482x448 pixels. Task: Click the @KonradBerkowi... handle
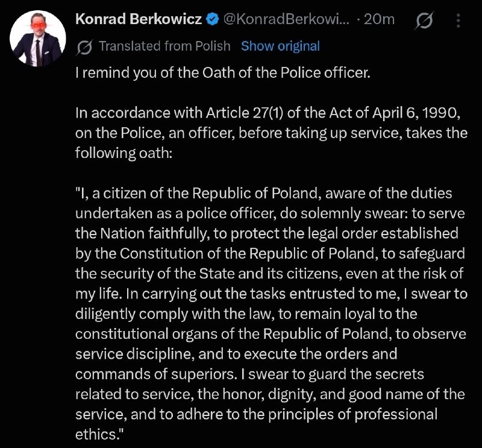coord(287,19)
